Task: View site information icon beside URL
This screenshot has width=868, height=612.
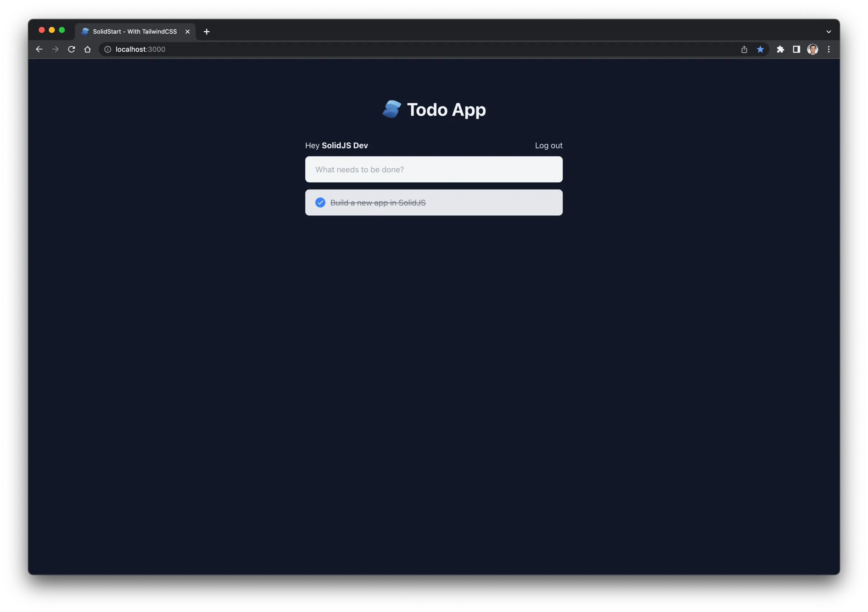Action: tap(108, 50)
